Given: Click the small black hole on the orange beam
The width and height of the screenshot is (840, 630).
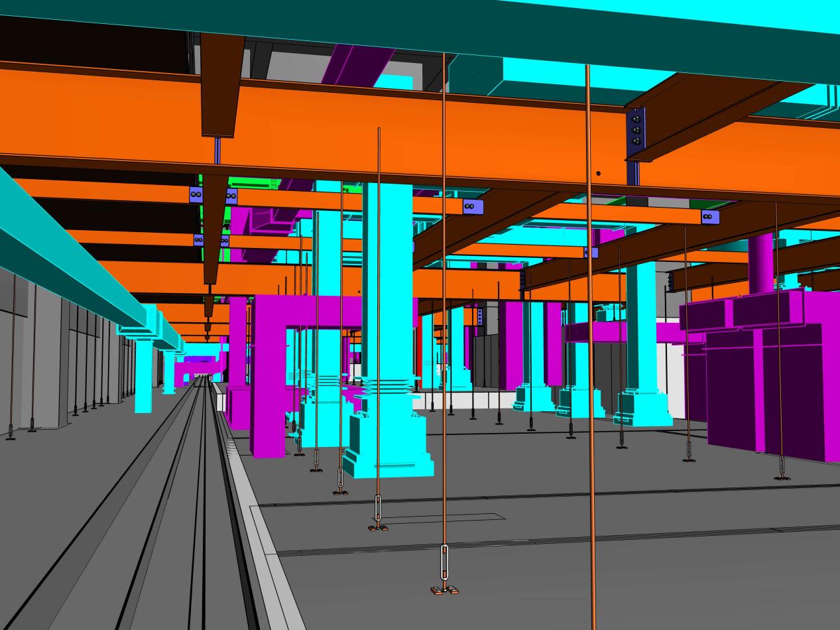Looking at the screenshot, I should click(598, 174).
